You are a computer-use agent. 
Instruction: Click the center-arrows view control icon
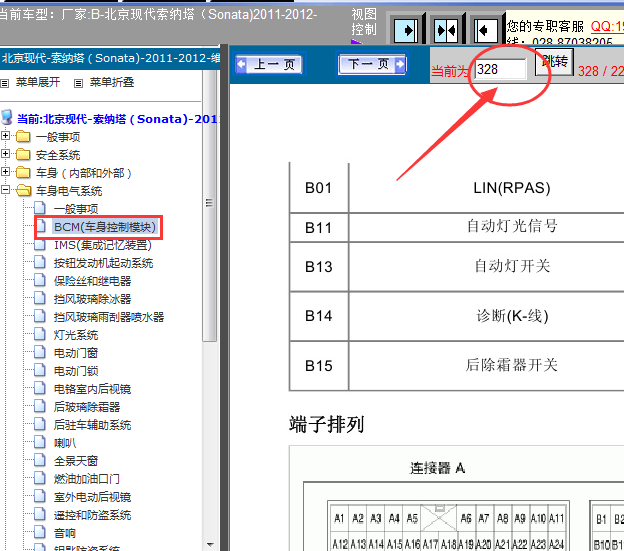pyautogui.click(x=446, y=30)
